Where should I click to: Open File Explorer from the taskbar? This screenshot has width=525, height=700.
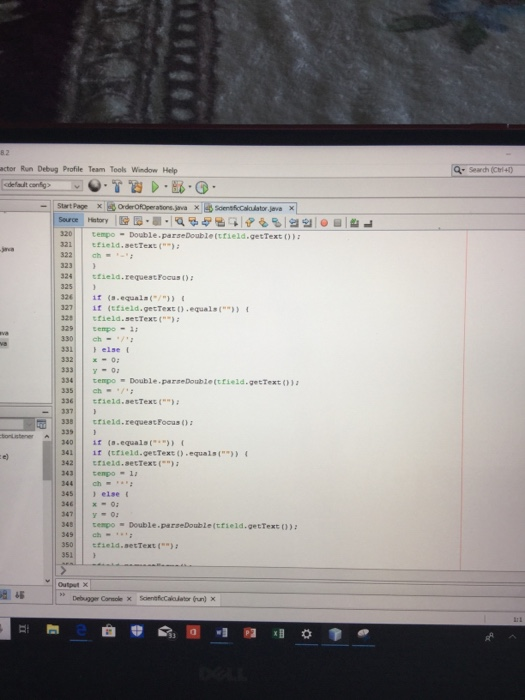pyautogui.click(x=53, y=629)
